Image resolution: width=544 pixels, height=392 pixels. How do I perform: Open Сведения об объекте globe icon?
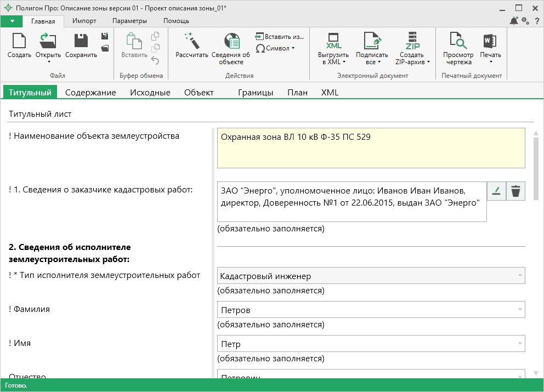pyautogui.click(x=231, y=41)
